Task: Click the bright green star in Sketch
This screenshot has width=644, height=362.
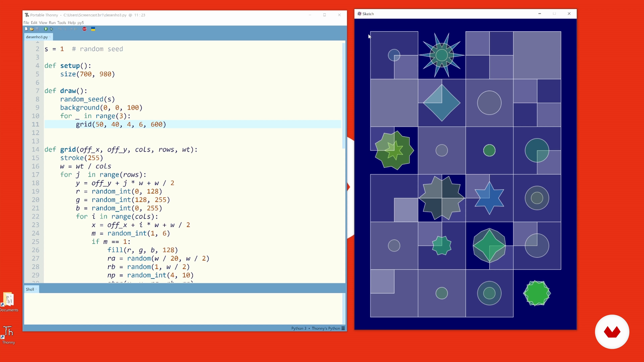Action: point(537,293)
